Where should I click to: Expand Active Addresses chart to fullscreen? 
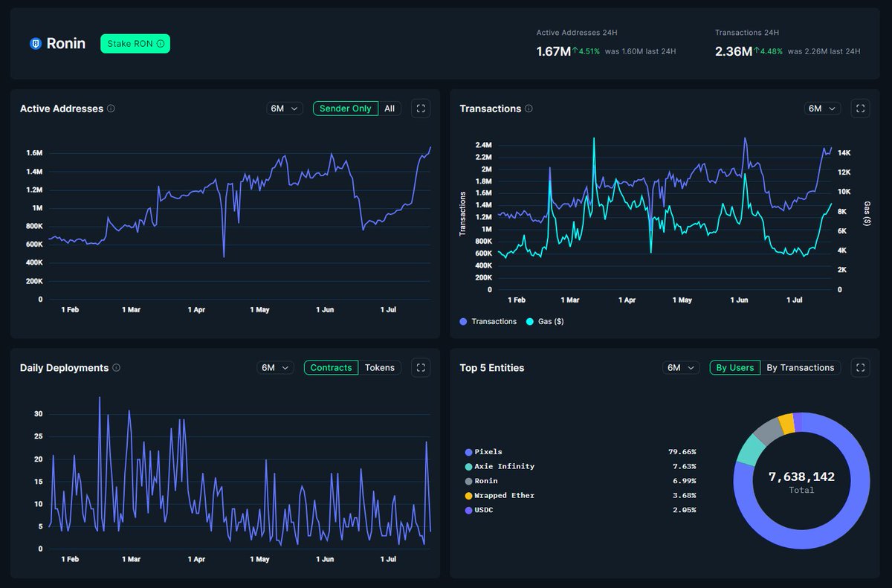(x=421, y=109)
